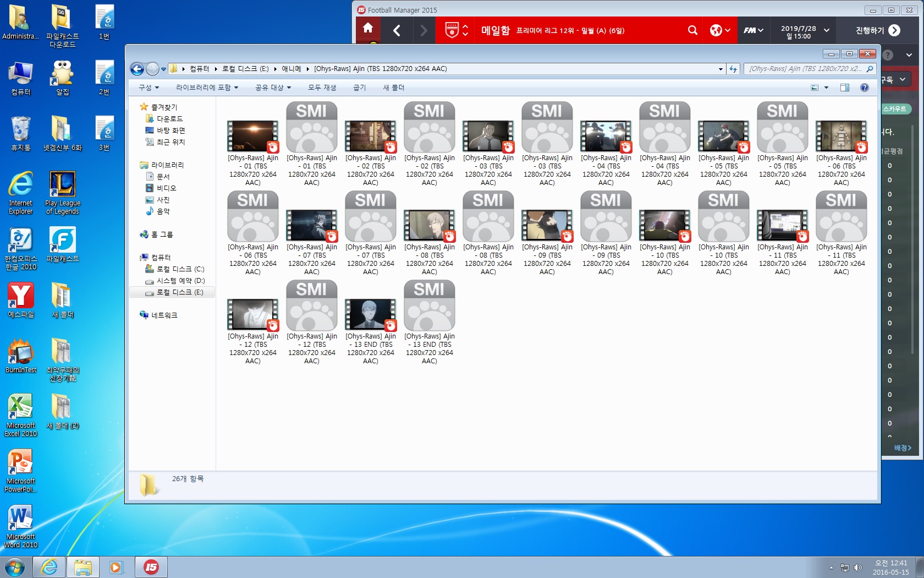Select Ajin 06 SMI subtitle file

click(253, 216)
